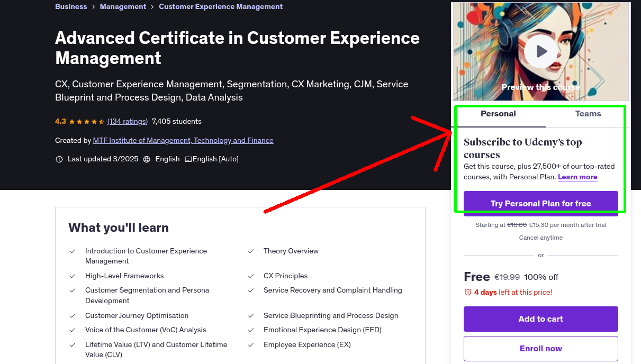Click the Employee Experience (EX) item

[307, 344]
